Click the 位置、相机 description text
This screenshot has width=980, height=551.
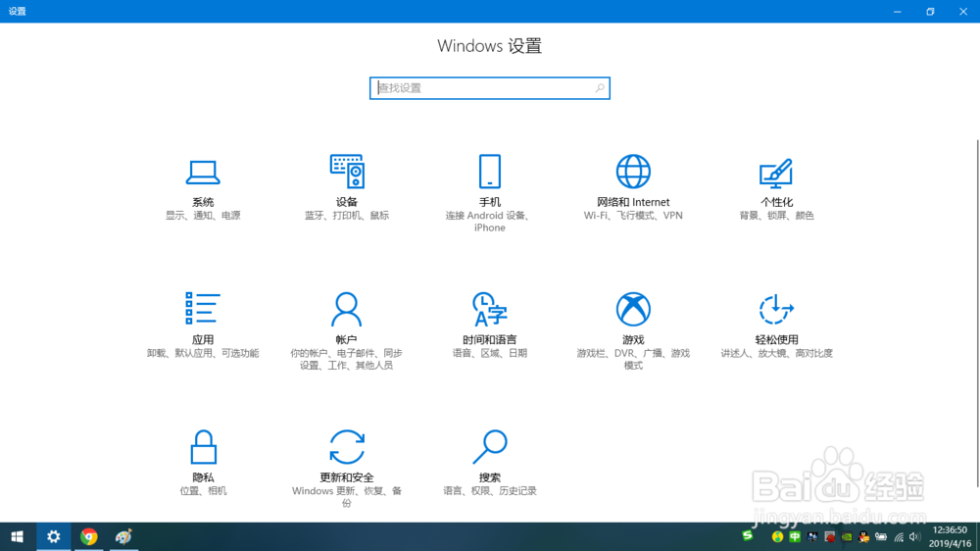click(x=203, y=491)
